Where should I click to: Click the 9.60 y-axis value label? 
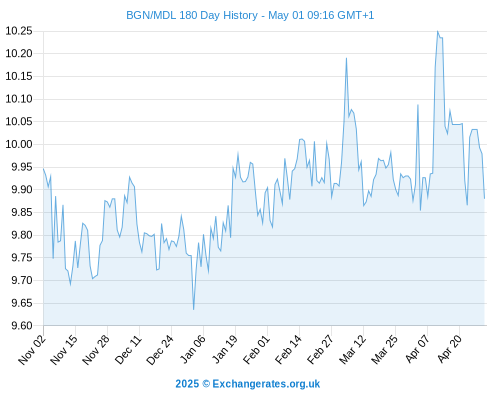point(22,325)
